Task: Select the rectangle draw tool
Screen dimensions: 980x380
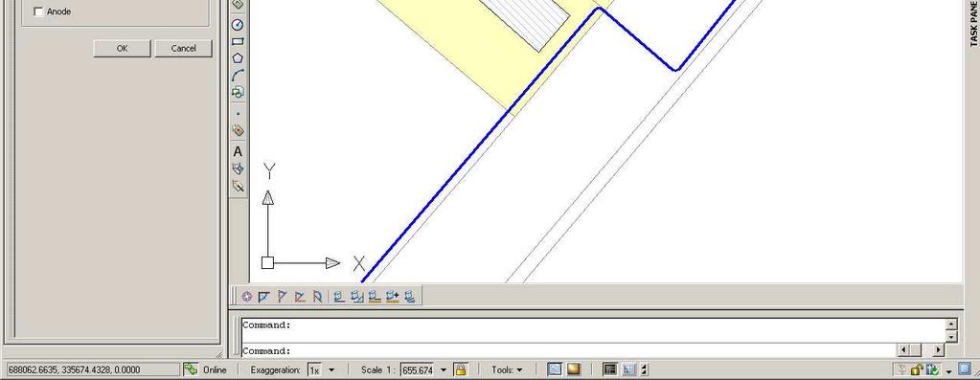Action: tap(238, 42)
